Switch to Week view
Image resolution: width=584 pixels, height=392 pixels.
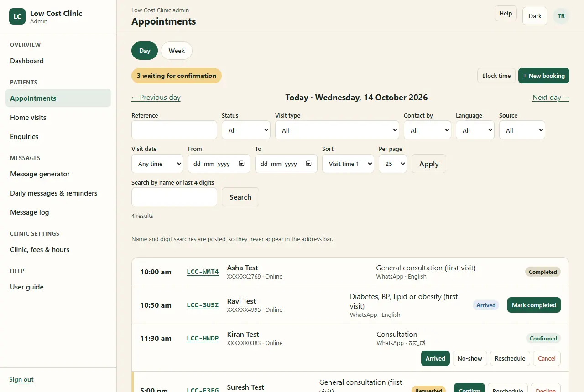click(177, 51)
